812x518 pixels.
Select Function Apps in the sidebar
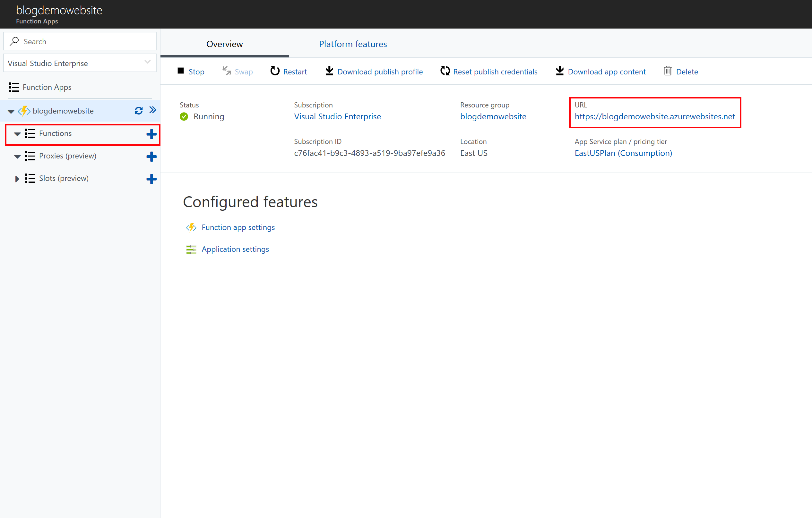(x=47, y=87)
